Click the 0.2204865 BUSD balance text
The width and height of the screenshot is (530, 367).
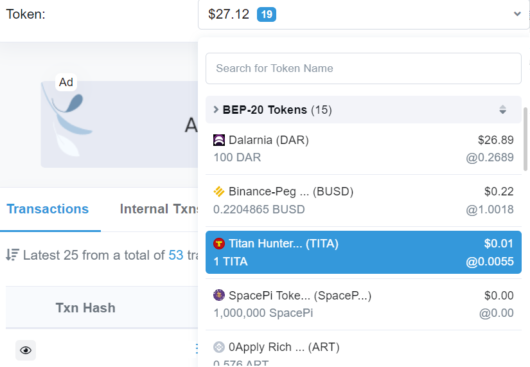(259, 210)
